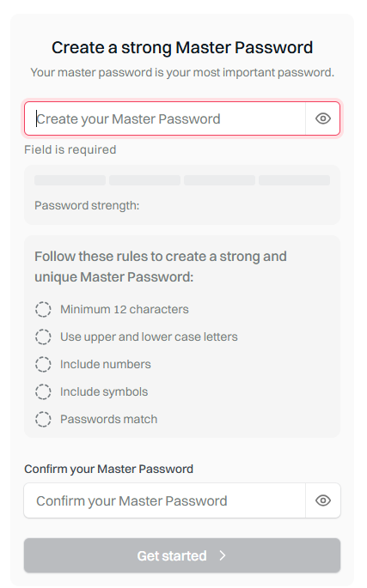
Task: Click the Get started button
Action: [x=182, y=555]
